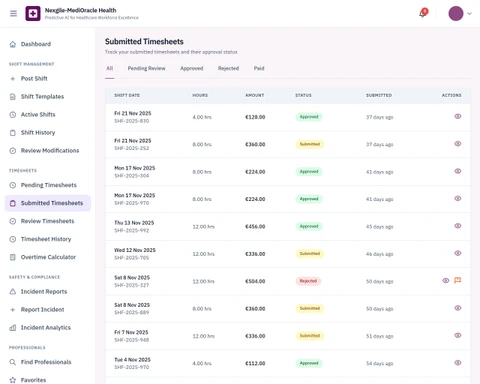The image size is (480, 384).
Task: Click the Nexgile-MediOracle Health logo
Action: point(33,13)
